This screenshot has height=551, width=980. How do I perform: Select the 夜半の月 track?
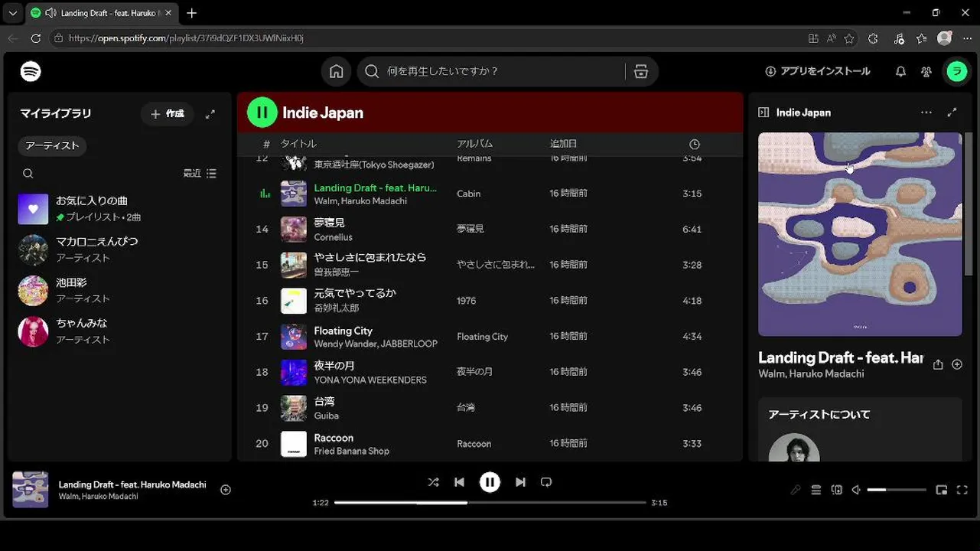click(x=490, y=372)
